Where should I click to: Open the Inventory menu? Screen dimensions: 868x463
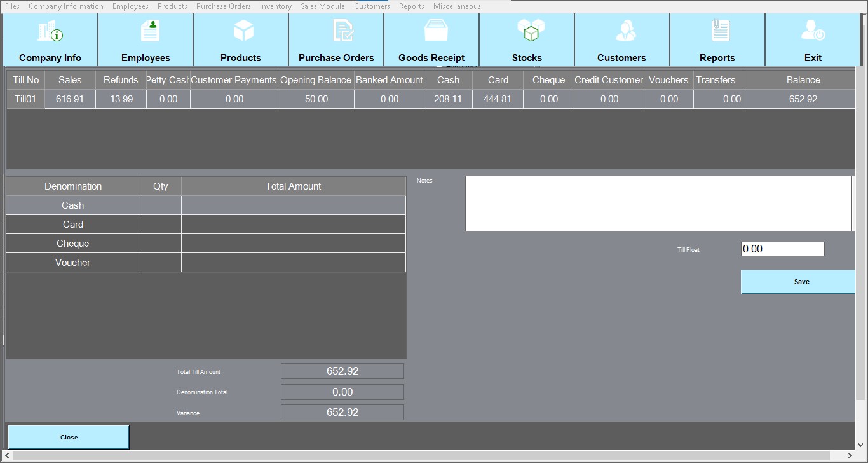pyautogui.click(x=275, y=6)
